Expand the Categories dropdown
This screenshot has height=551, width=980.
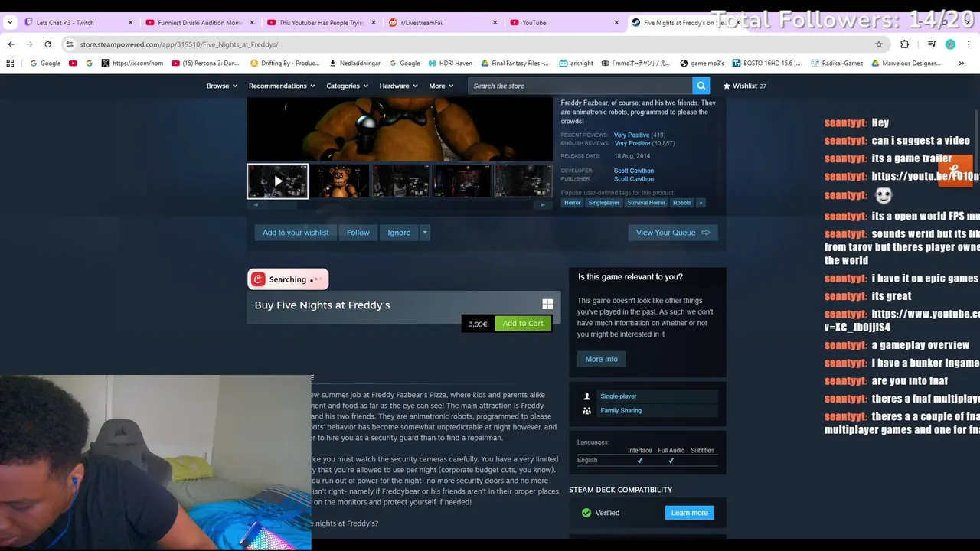click(348, 86)
